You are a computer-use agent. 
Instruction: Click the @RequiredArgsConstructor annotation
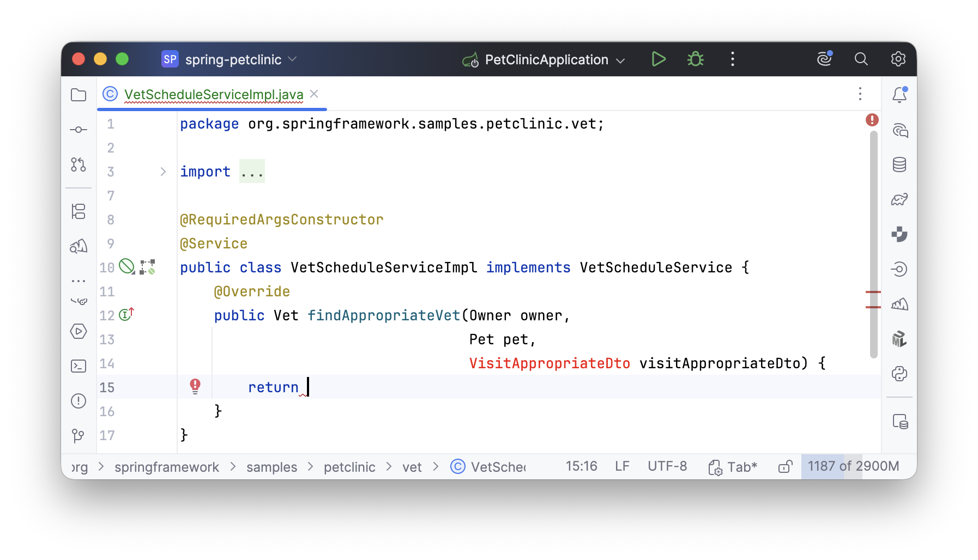point(282,220)
